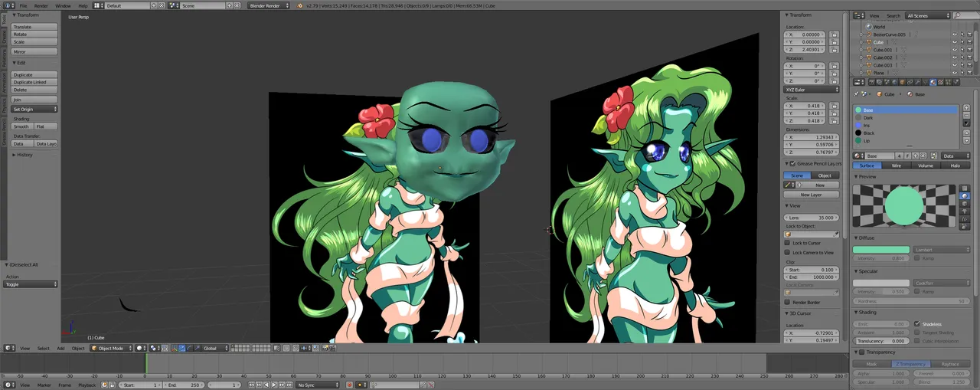Uncheck the Shadeless checkbox
Screen dimensions: 980x390
point(917,324)
